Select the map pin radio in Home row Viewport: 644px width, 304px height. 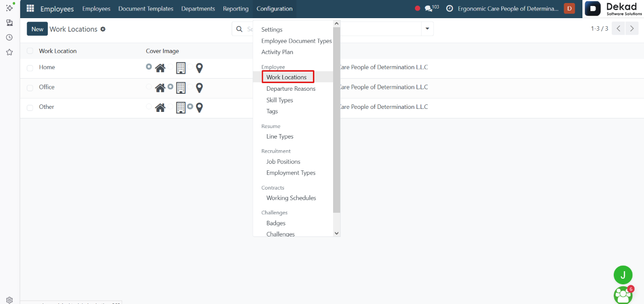point(190,67)
